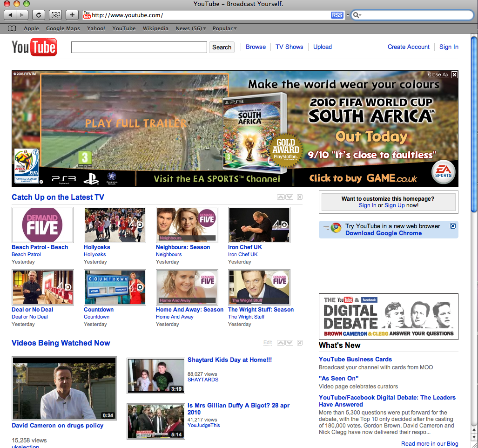Click inside the YouTube search input field

point(139,48)
